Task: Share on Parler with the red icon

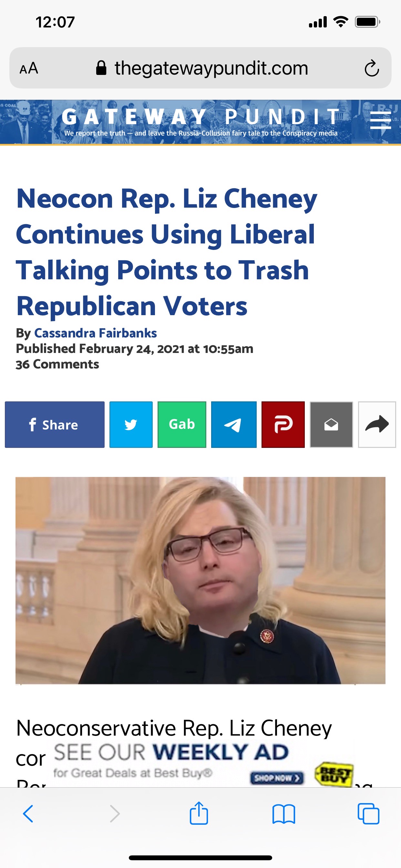Action: pyautogui.click(x=283, y=425)
